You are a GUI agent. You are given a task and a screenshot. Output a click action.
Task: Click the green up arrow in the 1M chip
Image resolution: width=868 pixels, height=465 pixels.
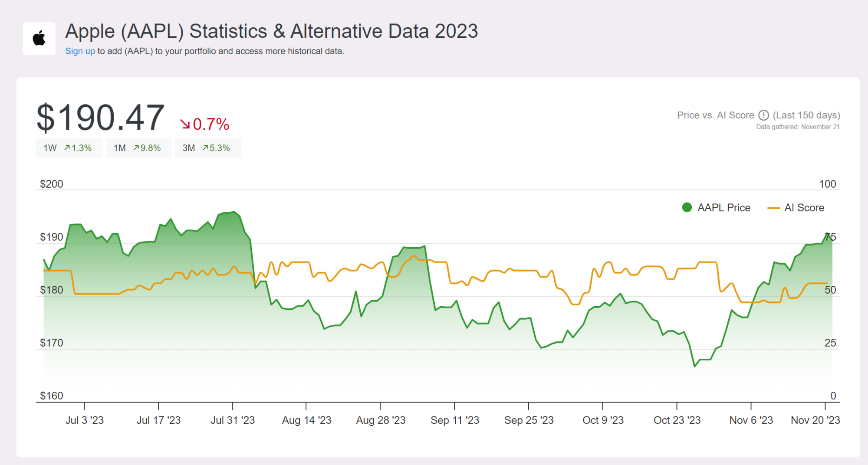click(137, 147)
